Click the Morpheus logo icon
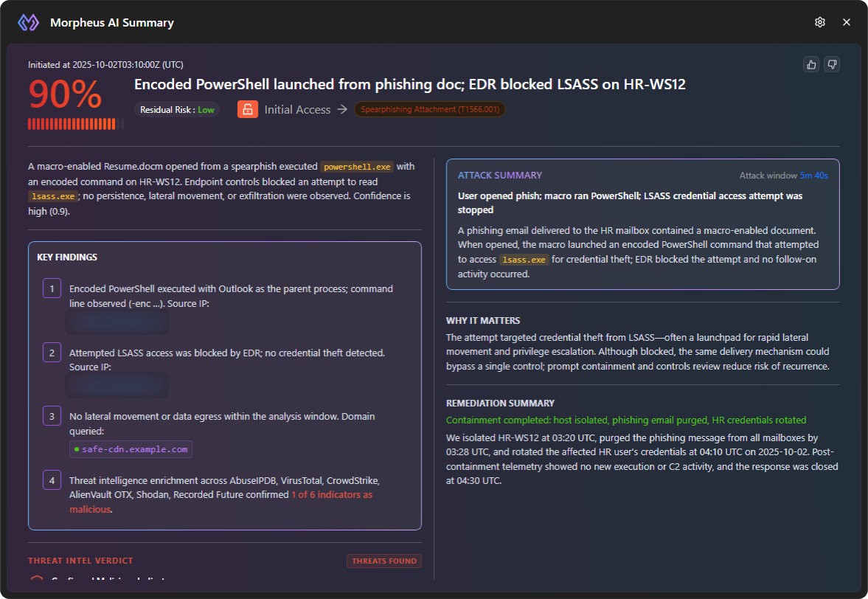 [x=28, y=23]
